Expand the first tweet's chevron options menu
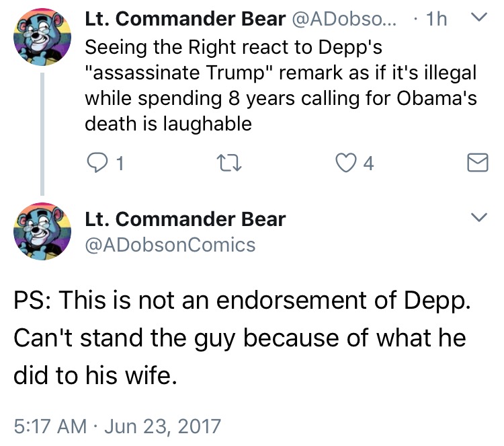 coord(479,17)
